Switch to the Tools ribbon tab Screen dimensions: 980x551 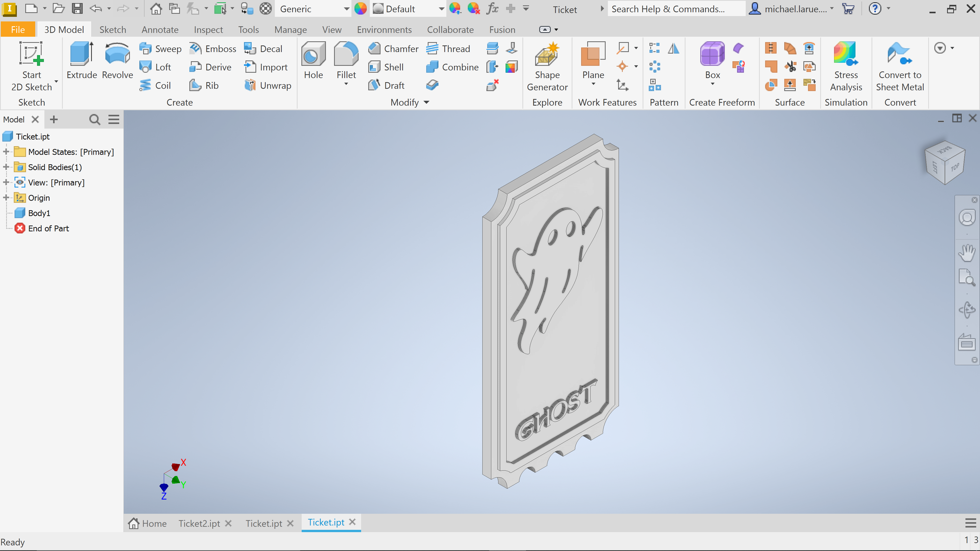pos(248,30)
